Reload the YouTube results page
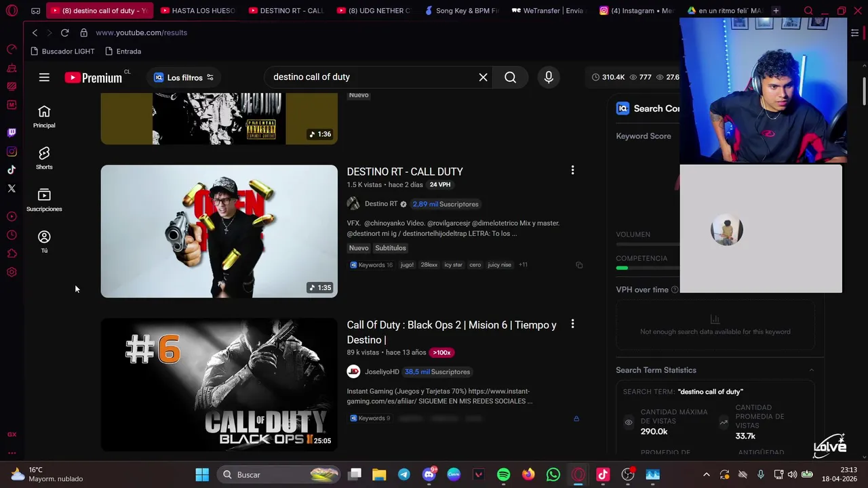Screen dimensions: 868x488 click(64, 33)
